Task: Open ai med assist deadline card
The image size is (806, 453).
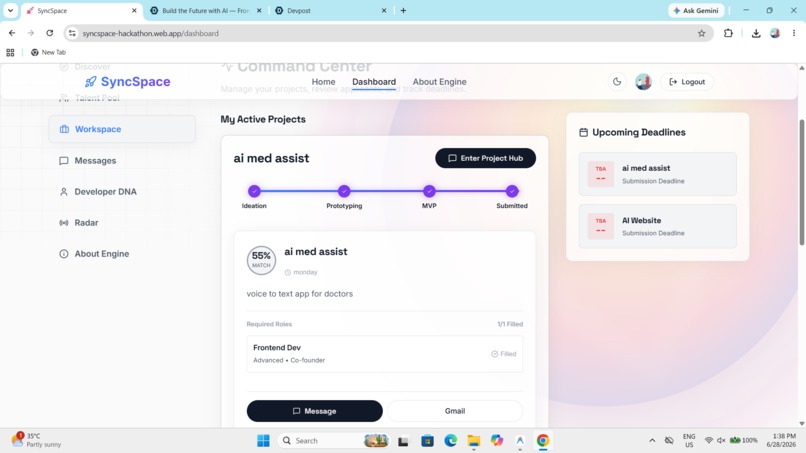Action: coord(657,174)
